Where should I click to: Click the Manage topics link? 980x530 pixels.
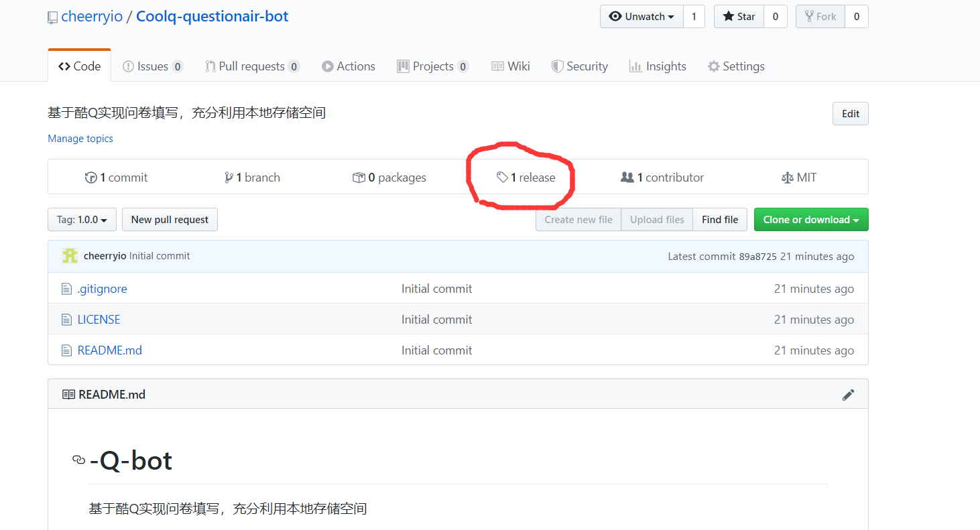point(80,139)
